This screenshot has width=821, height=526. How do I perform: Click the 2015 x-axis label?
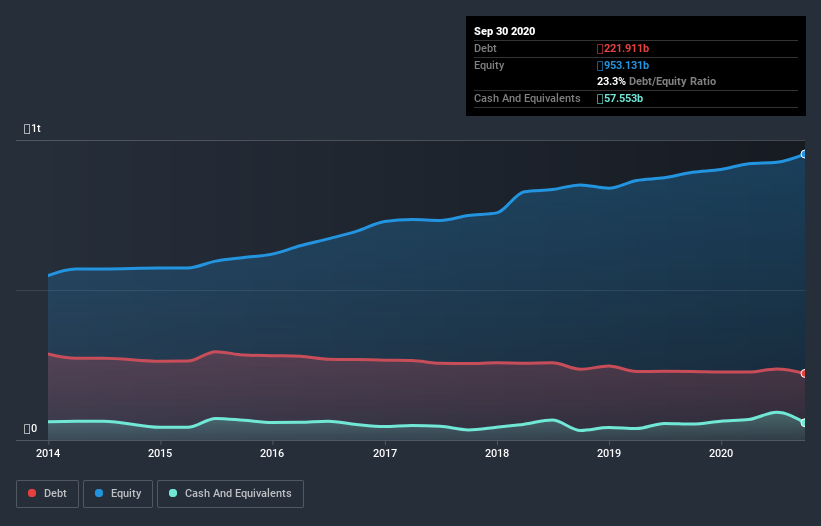click(160, 453)
